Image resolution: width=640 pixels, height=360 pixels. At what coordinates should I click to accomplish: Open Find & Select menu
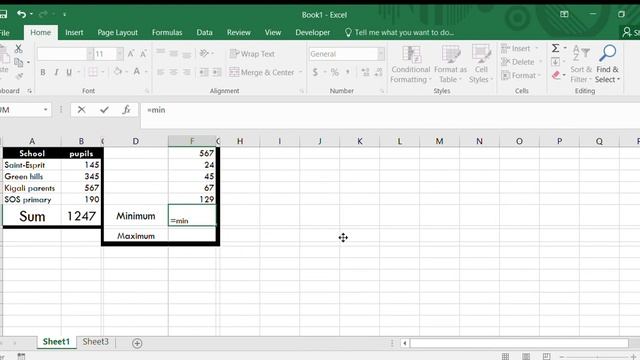[x=608, y=64]
